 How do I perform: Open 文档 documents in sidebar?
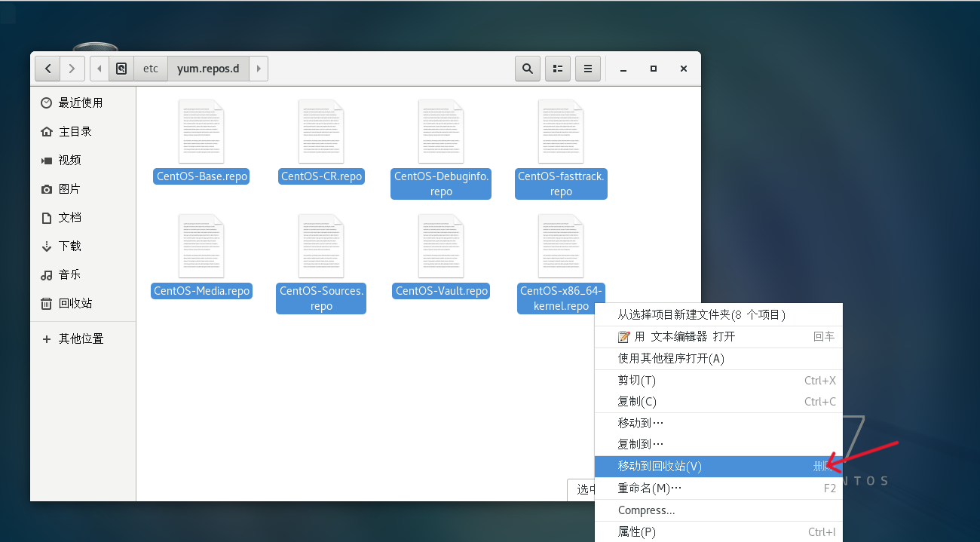coord(83,217)
